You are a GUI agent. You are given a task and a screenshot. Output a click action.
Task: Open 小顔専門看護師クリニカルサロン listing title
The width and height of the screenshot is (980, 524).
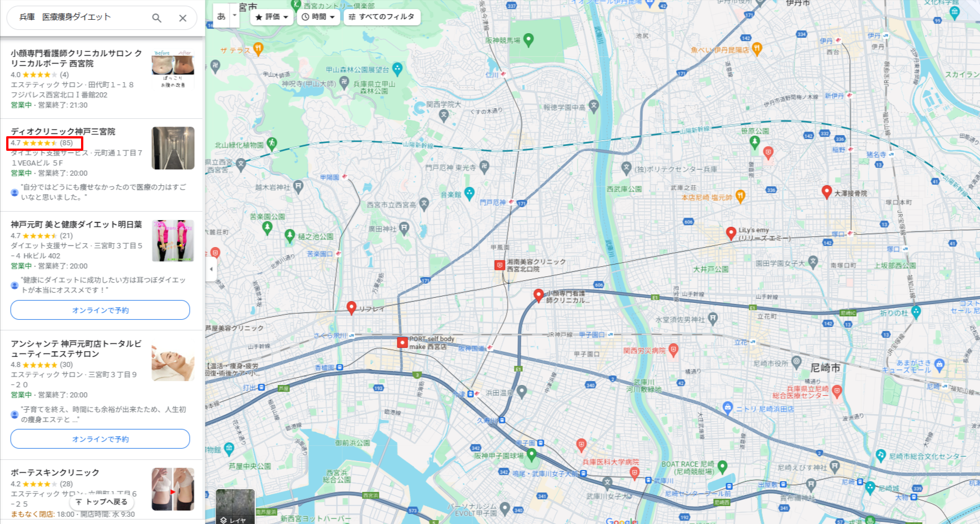[x=76, y=58]
